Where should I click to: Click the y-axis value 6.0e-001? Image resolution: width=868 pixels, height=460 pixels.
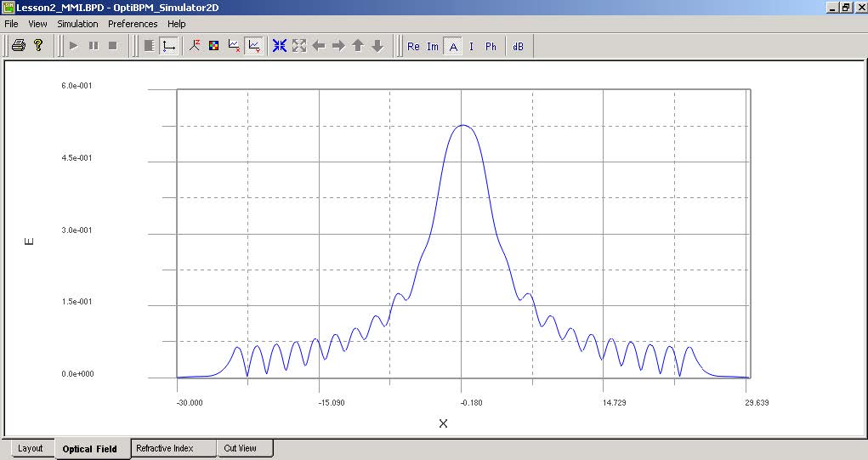point(77,86)
